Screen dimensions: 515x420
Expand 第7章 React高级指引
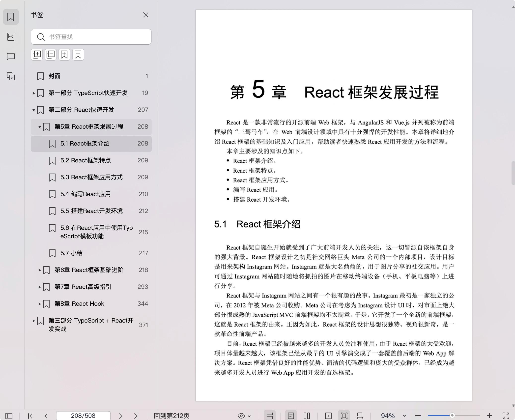[40, 287]
